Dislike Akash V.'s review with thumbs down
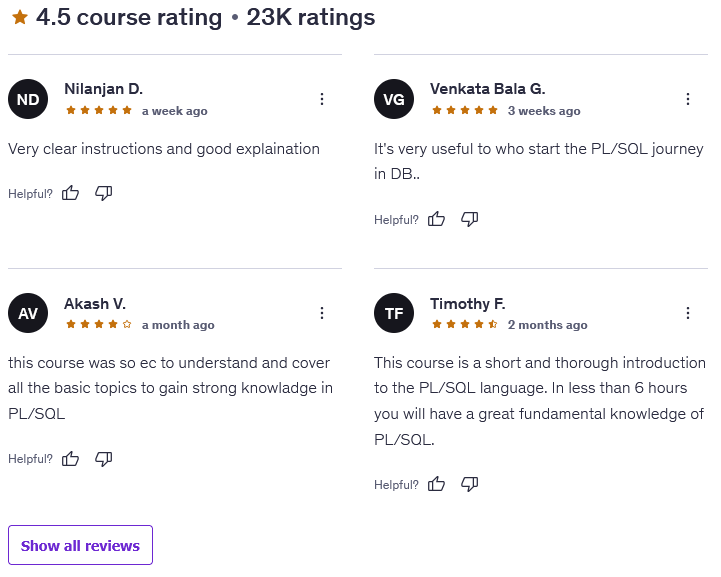Viewport: 721px width, 577px height. [x=103, y=458]
